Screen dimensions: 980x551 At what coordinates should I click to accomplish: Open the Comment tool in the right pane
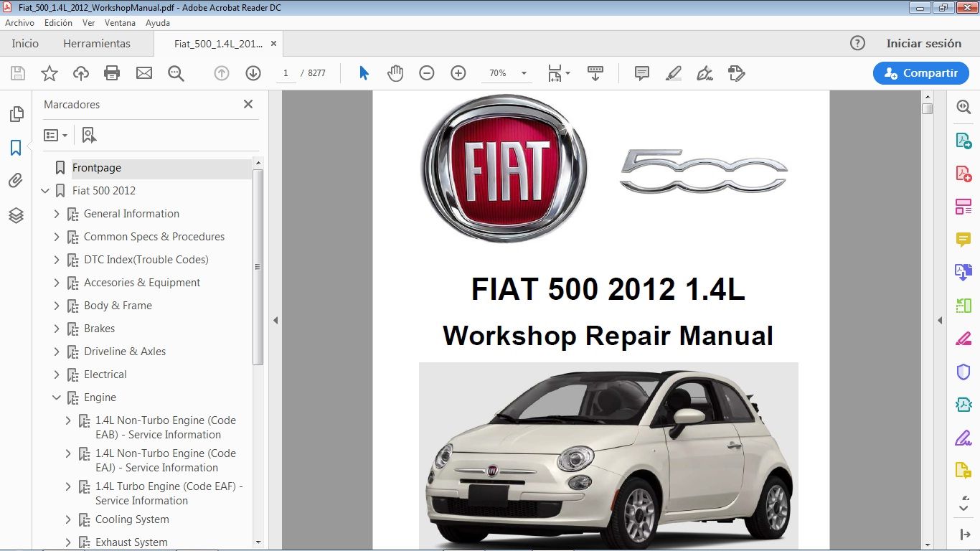point(963,240)
